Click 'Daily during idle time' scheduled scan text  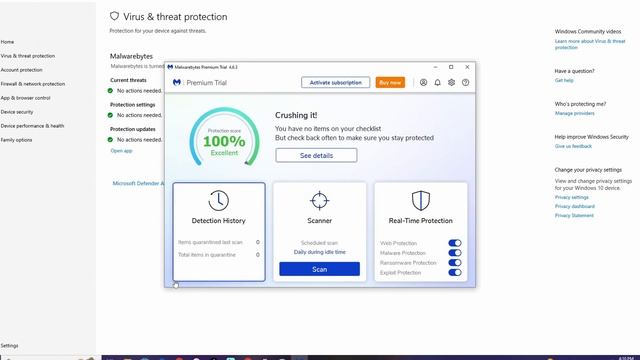tap(320, 252)
